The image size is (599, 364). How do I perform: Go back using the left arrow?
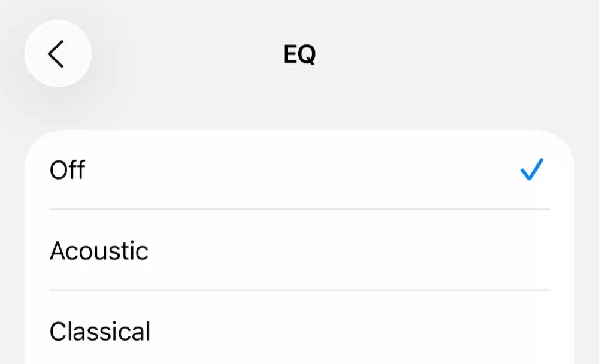point(57,54)
